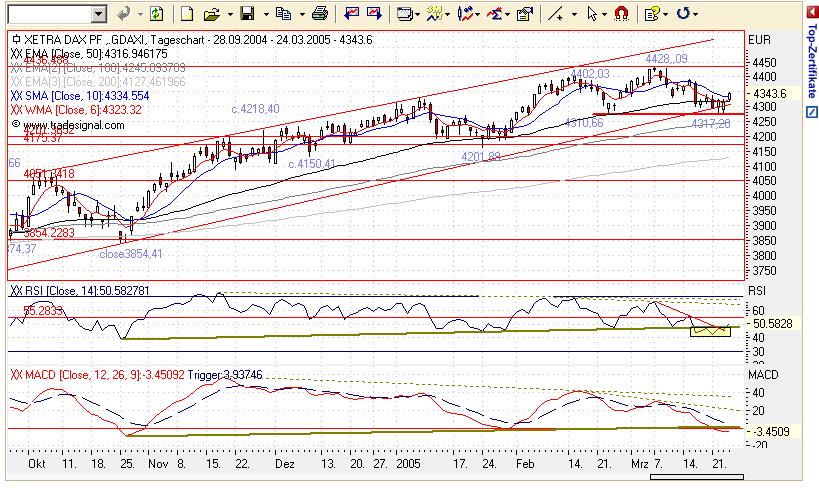819x489 pixels.
Task: Click the 4428,,09 price annotation
Action: pos(666,59)
